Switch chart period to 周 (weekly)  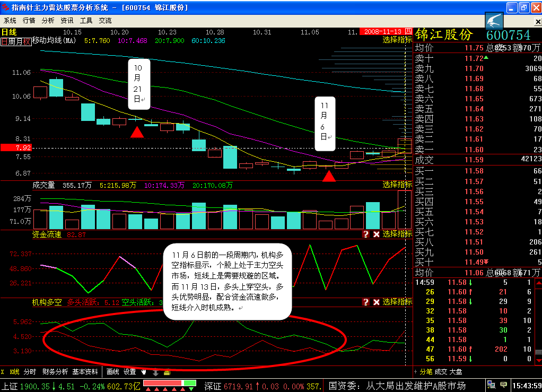point(12,41)
